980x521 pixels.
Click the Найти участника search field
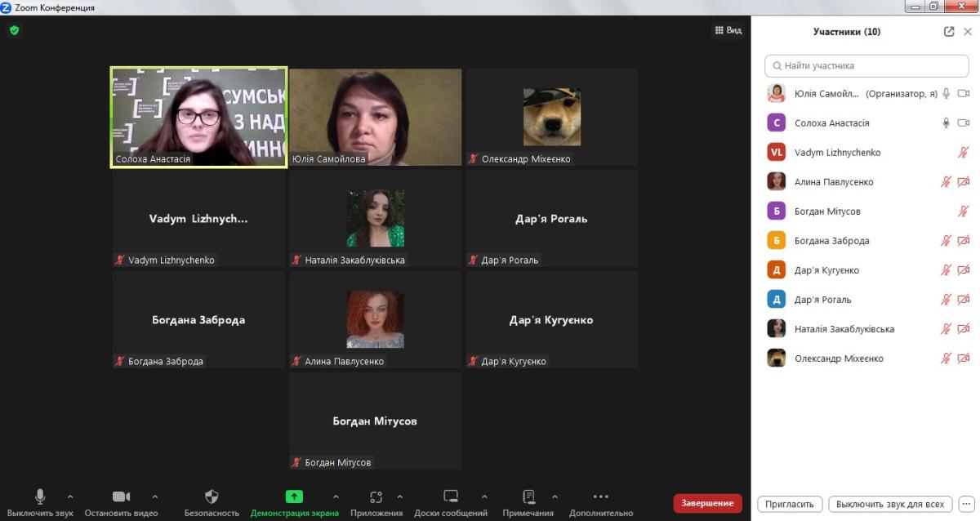tap(866, 65)
